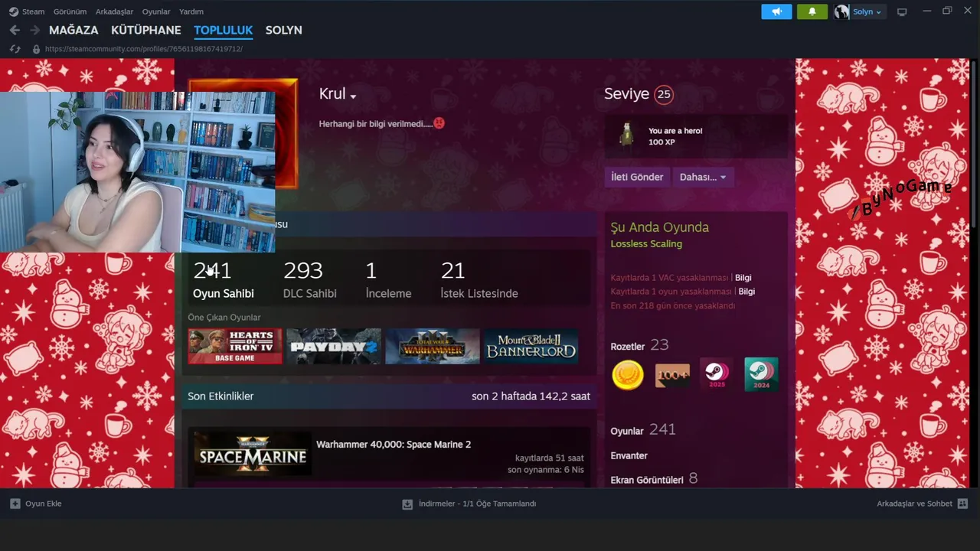Screen dimensions: 980x551
Task: Expand the Dahası... dropdown
Action: tap(703, 177)
